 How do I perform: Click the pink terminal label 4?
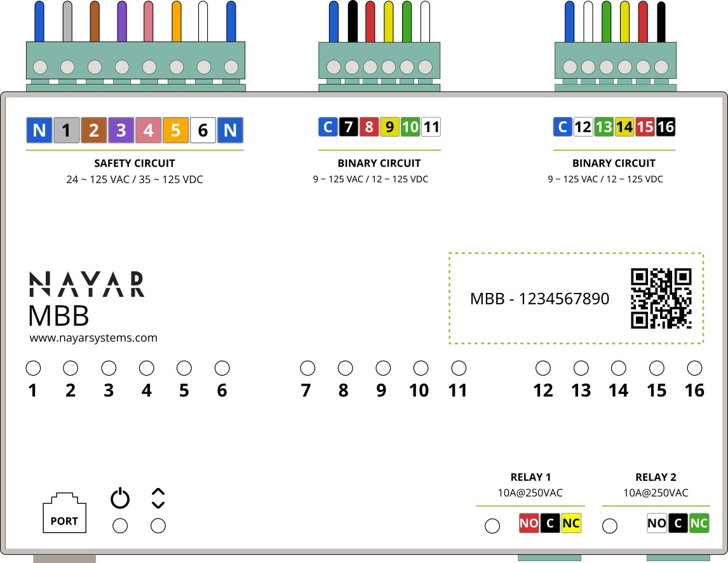149,130
